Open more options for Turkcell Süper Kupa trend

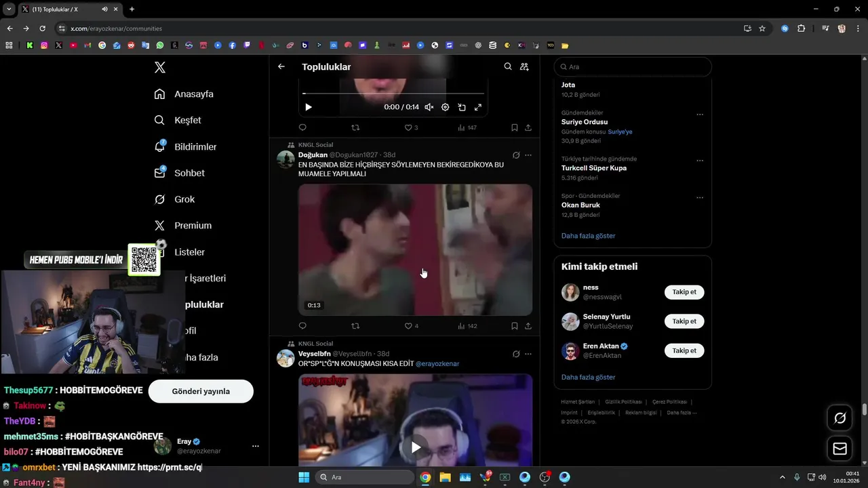[700, 161]
